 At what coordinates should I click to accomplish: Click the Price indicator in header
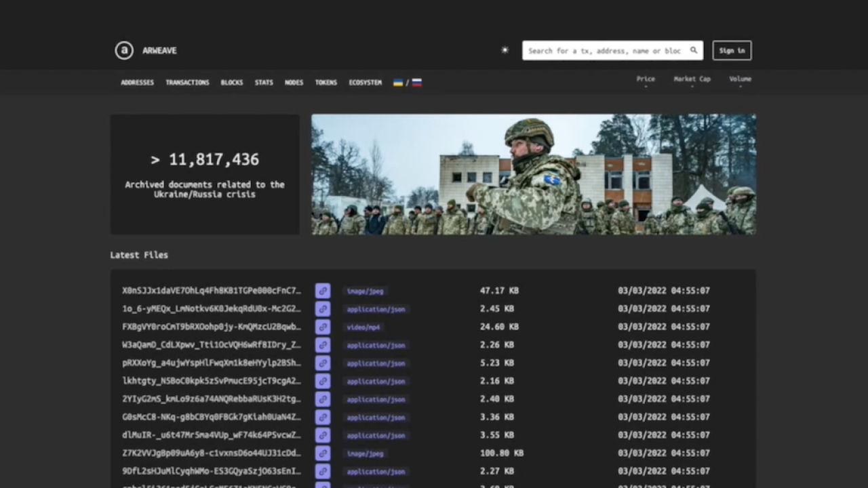646,81
